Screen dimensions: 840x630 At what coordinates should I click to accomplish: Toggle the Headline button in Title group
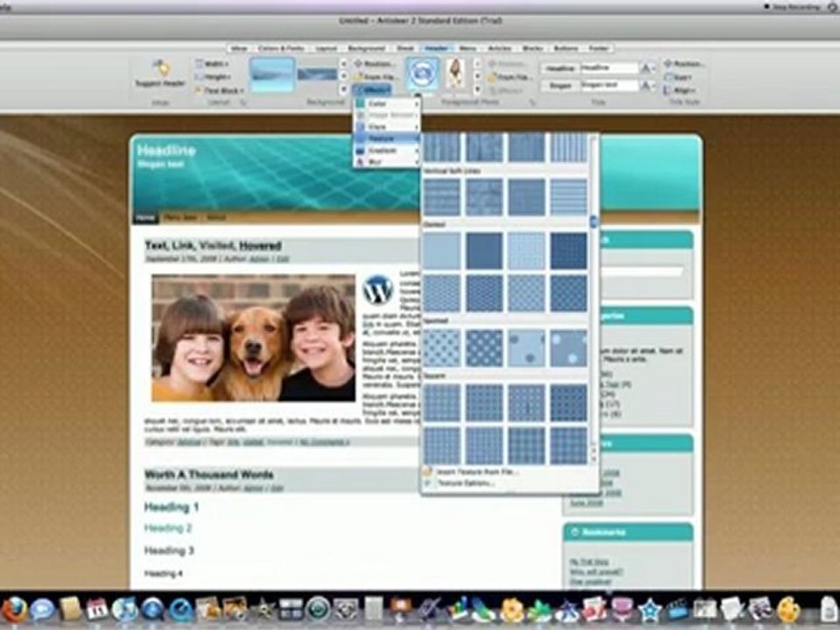pyautogui.click(x=560, y=68)
